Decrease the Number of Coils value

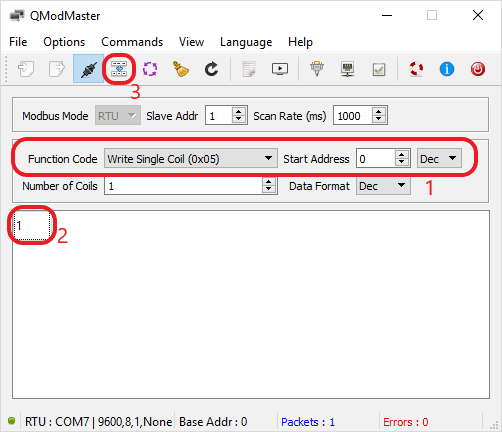tap(269, 190)
